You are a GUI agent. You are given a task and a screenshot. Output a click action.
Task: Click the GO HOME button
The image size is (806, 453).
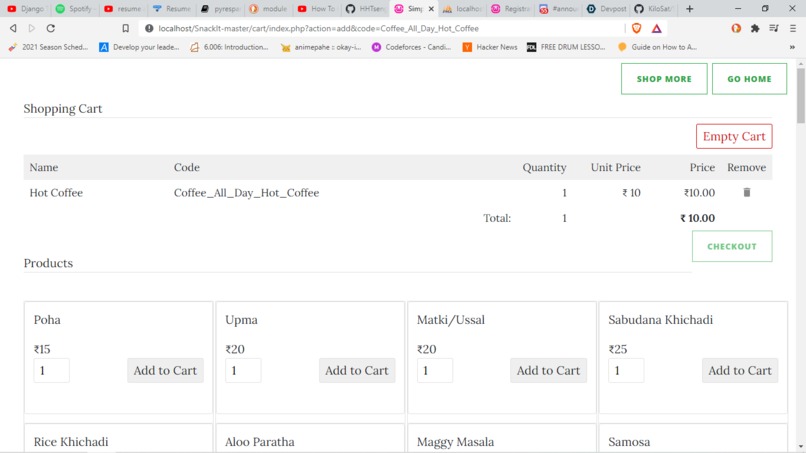[749, 79]
